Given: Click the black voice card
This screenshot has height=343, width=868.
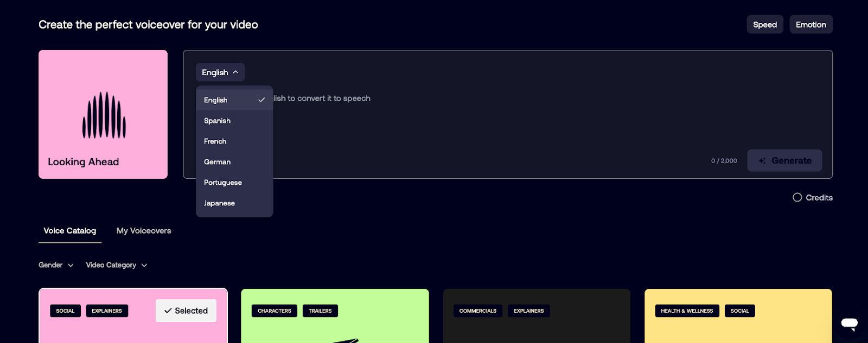Looking at the screenshot, I should [537, 316].
